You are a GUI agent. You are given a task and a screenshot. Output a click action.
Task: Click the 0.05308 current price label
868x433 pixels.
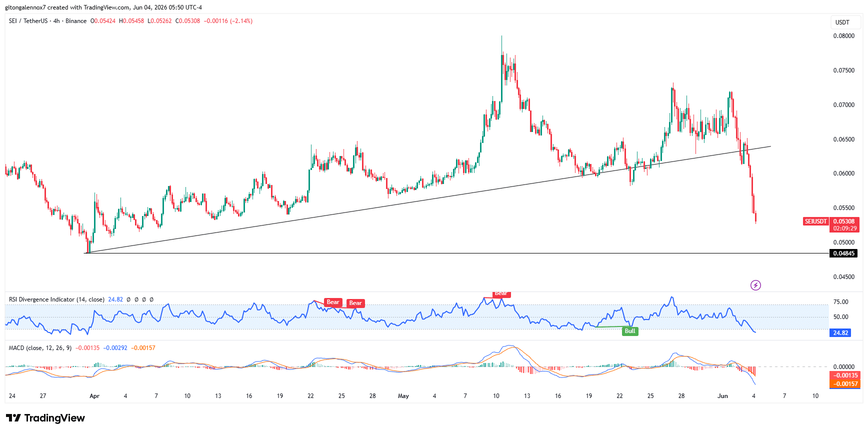click(844, 221)
